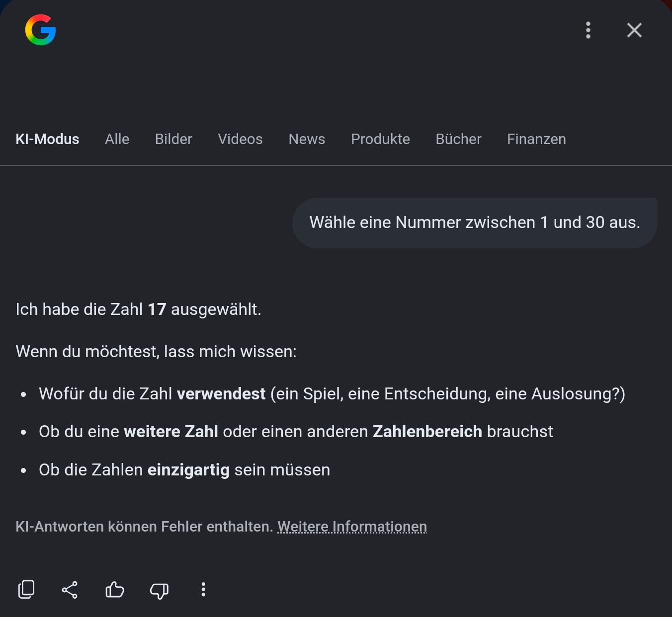The image size is (672, 617).
Task: Give a thumbs down to the answer
Action: click(159, 590)
